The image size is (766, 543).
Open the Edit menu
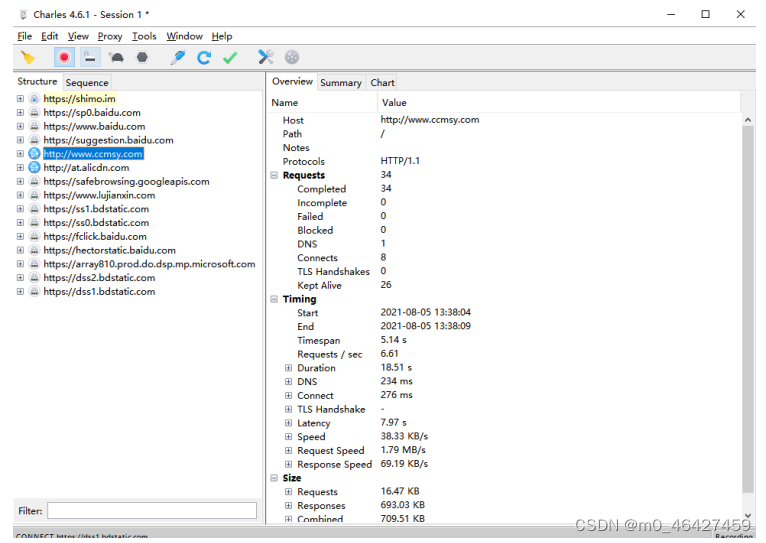[x=49, y=36]
